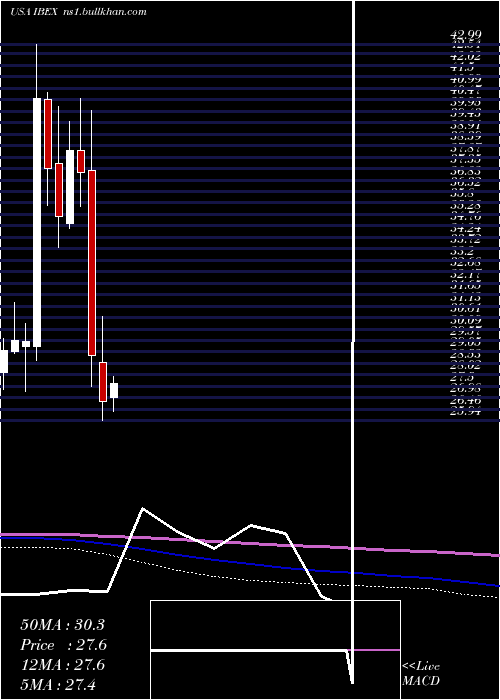
Task: Select the '5MA : 27.4' readout
Action: tap(58, 684)
